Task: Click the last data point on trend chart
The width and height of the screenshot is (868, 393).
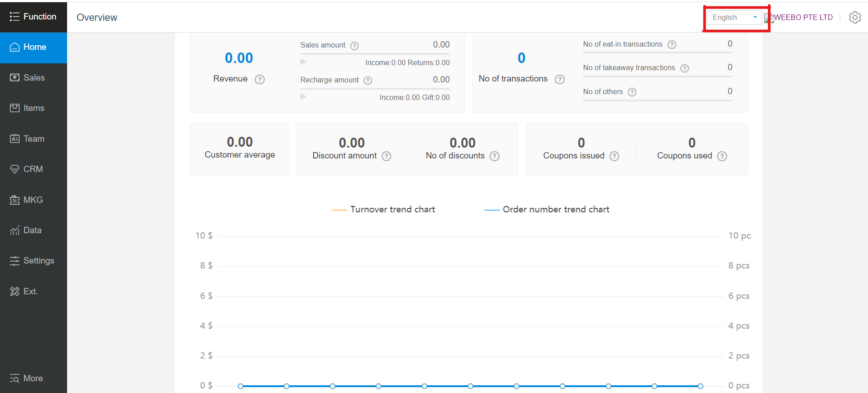Action: click(700, 386)
